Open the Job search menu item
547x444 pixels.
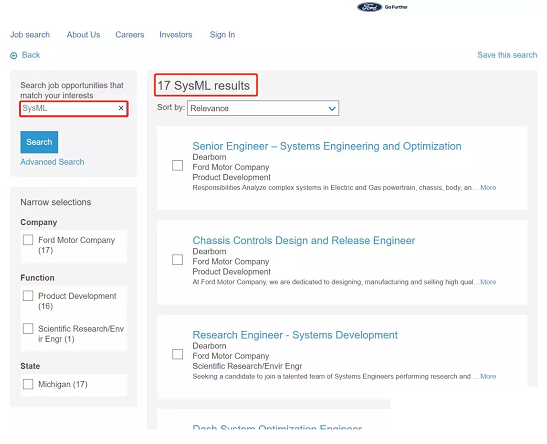[30, 35]
